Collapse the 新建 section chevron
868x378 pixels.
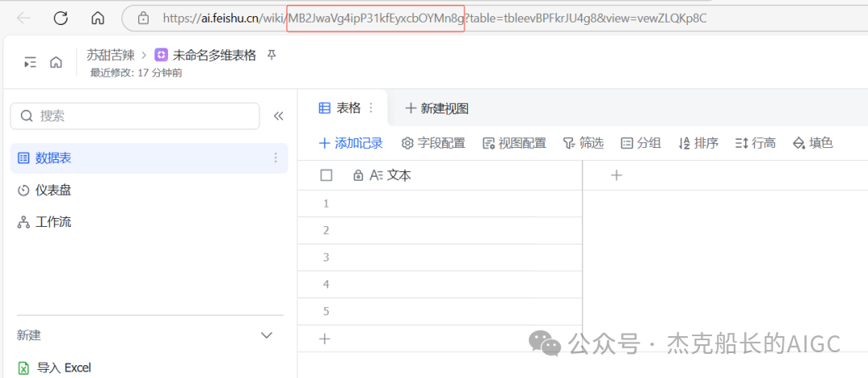(x=267, y=335)
